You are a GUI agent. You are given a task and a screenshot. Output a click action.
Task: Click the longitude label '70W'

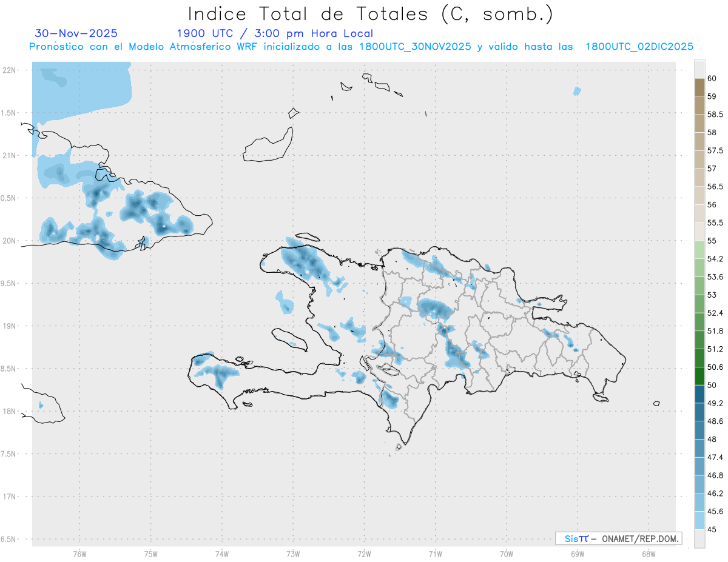coord(507,554)
